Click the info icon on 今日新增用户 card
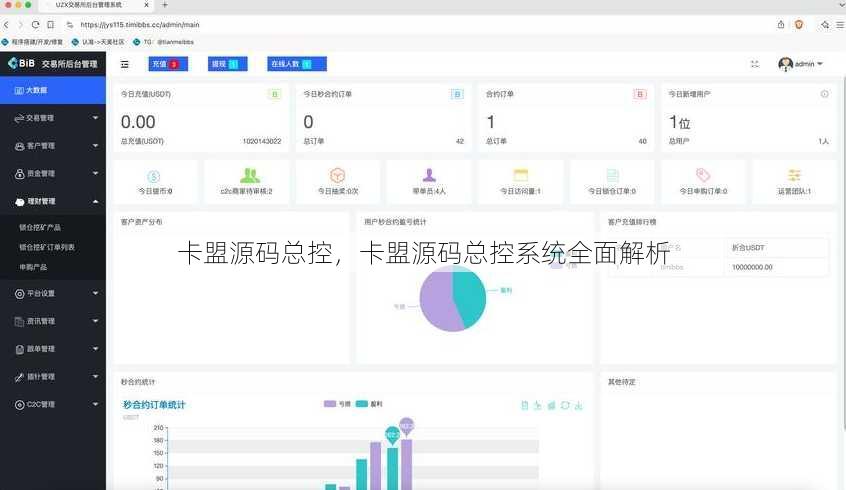This screenshot has width=846, height=490. pyautogui.click(x=824, y=94)
